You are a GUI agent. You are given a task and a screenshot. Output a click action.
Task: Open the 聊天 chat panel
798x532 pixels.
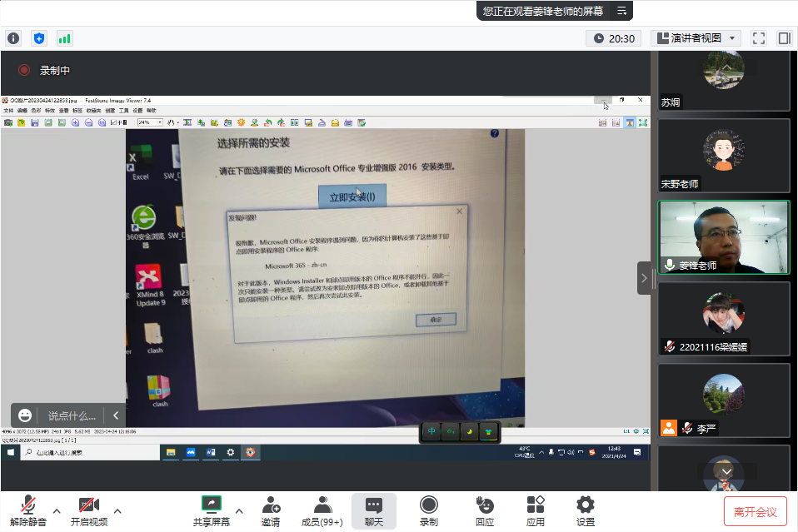click(x=373, y=510)
